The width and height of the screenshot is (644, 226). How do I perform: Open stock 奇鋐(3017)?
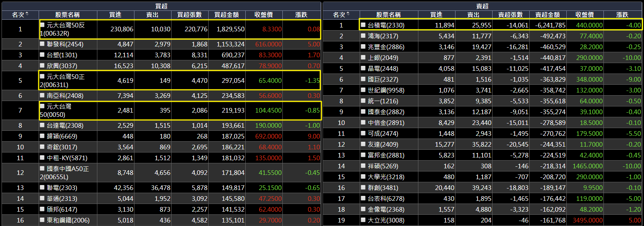pos(62,147)
